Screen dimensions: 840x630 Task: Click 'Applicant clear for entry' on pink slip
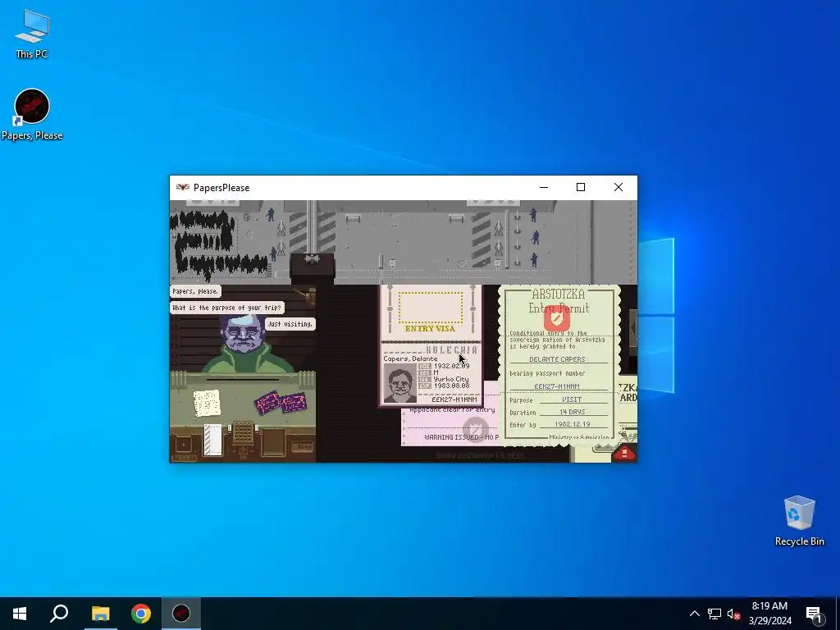(452, 410)
